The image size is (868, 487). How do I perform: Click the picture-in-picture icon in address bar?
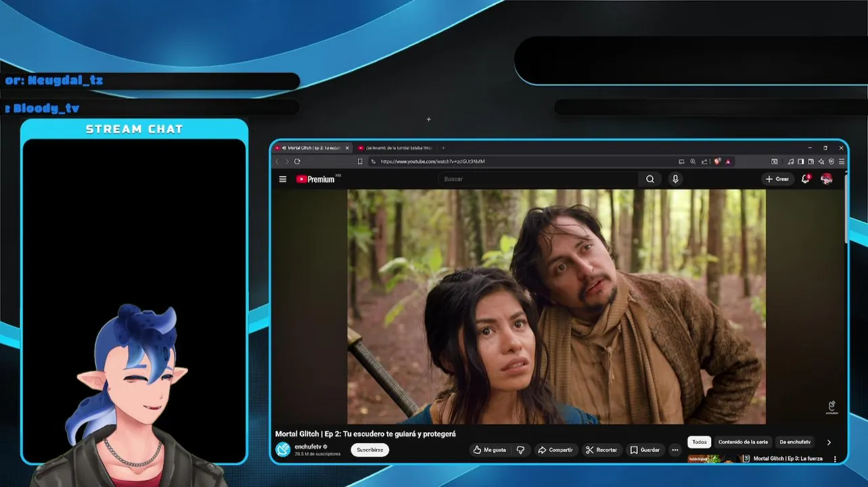[x=681, y=162]
